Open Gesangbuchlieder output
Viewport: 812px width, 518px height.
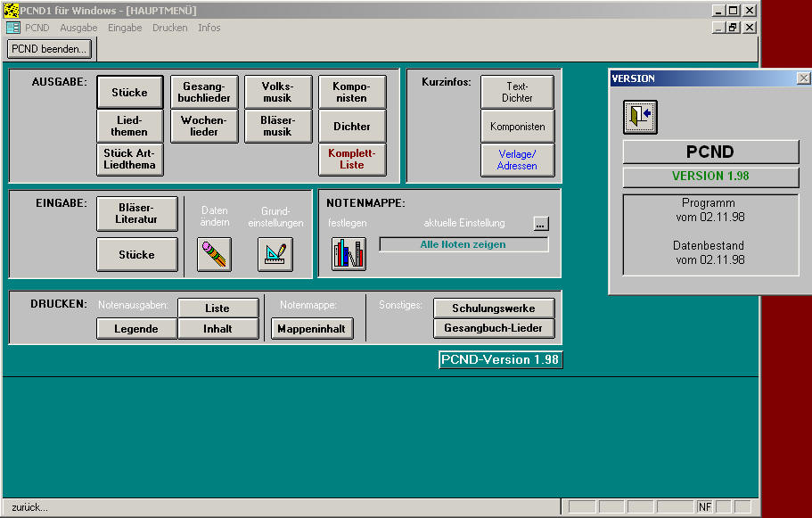204,92
